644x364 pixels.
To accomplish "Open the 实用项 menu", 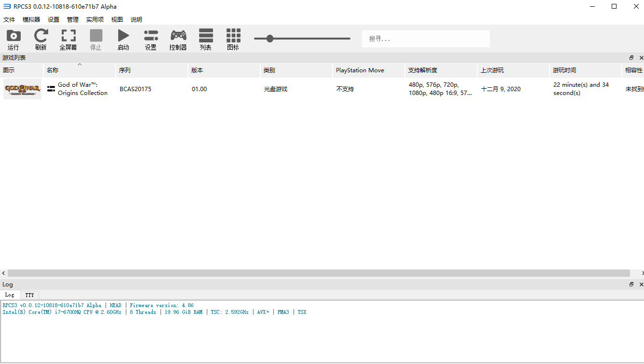I will point(95,20).
